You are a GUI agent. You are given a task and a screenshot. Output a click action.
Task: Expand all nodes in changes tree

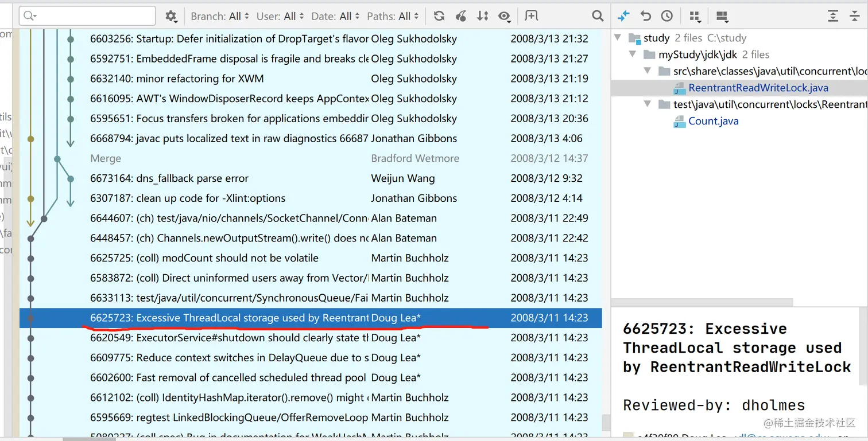click(833, 16)
